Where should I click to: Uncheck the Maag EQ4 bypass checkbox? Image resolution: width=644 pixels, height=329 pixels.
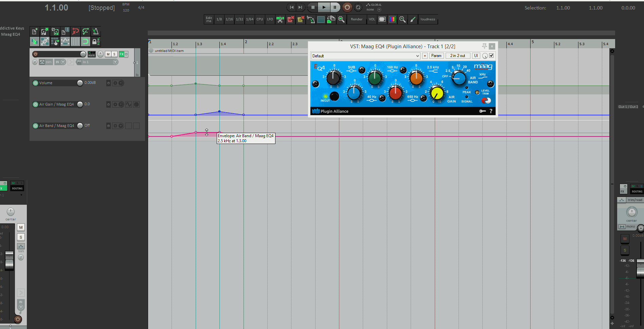[491, 56]
